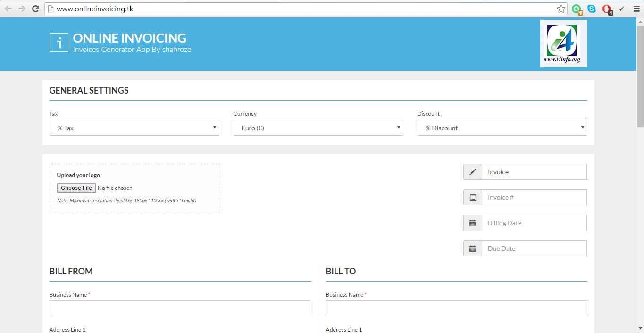Open the calendar icon for Due Date
Viewport: 644px width, 333px height.
[x=472, y=248]
